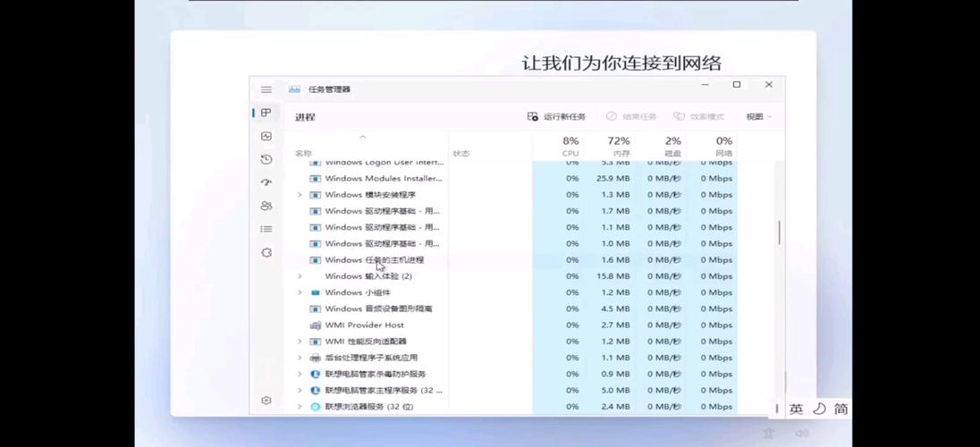Click the 联想浏览器服务 browser icon
980x447 pixels.
click(x=315, y=407)
